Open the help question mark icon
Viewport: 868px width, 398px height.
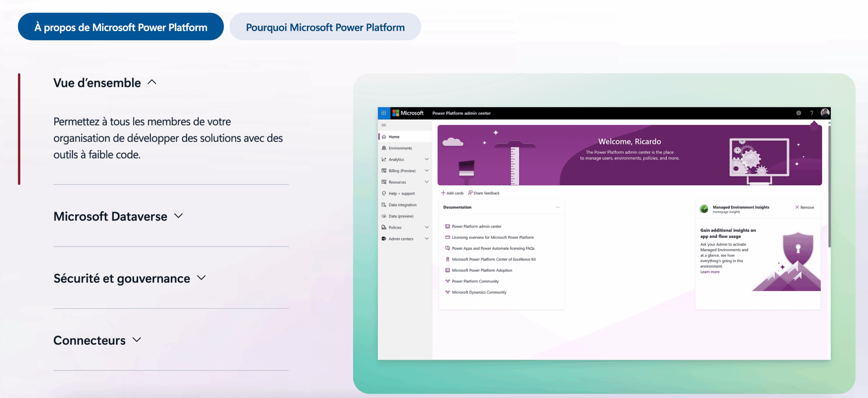pos(812,113)
